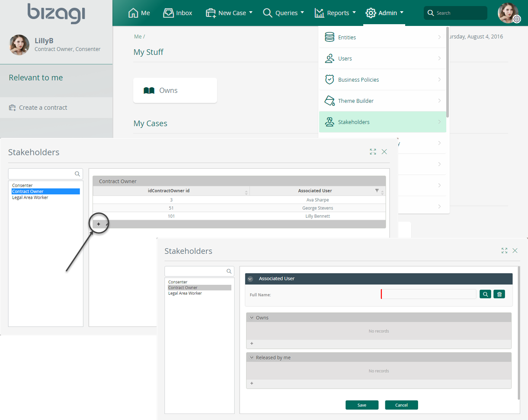Select Entities in Admin menu
Viewport: 528px width, 420px height.
383,38
